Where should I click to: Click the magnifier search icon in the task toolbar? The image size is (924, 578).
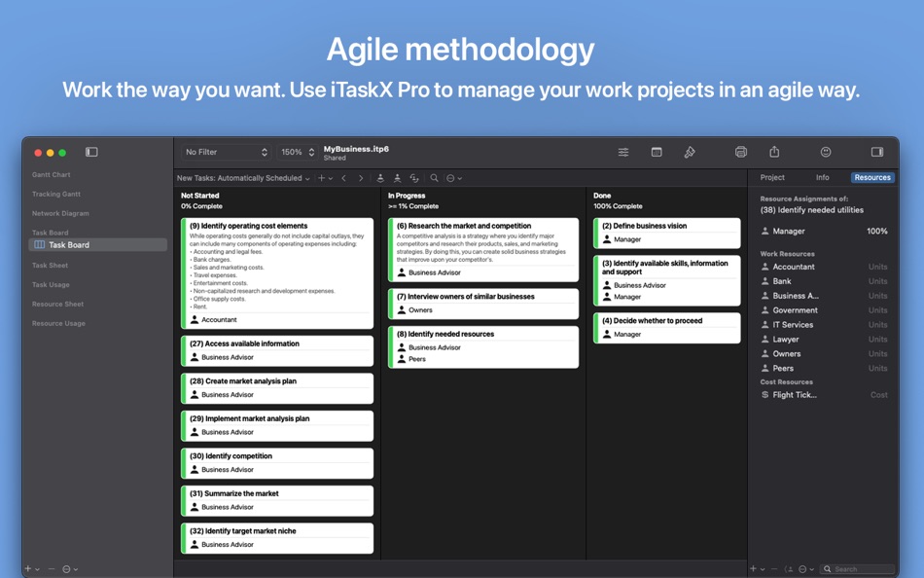(x=434, y=177)
